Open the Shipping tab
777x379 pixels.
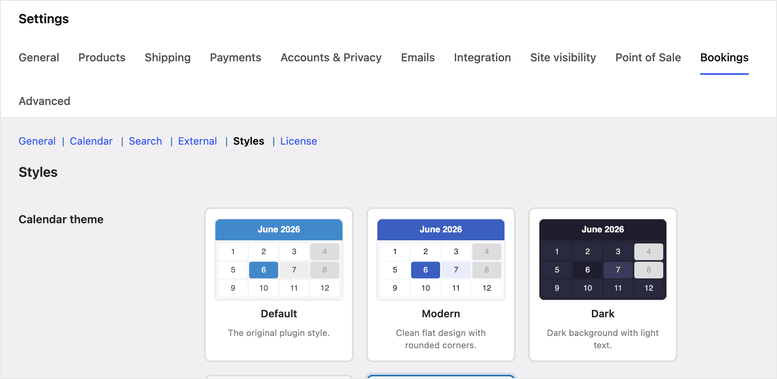click(167, 57)
